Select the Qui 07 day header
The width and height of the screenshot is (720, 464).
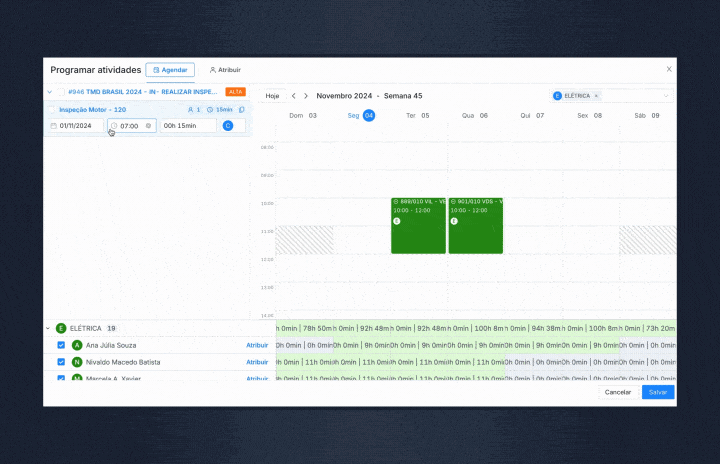532,115
